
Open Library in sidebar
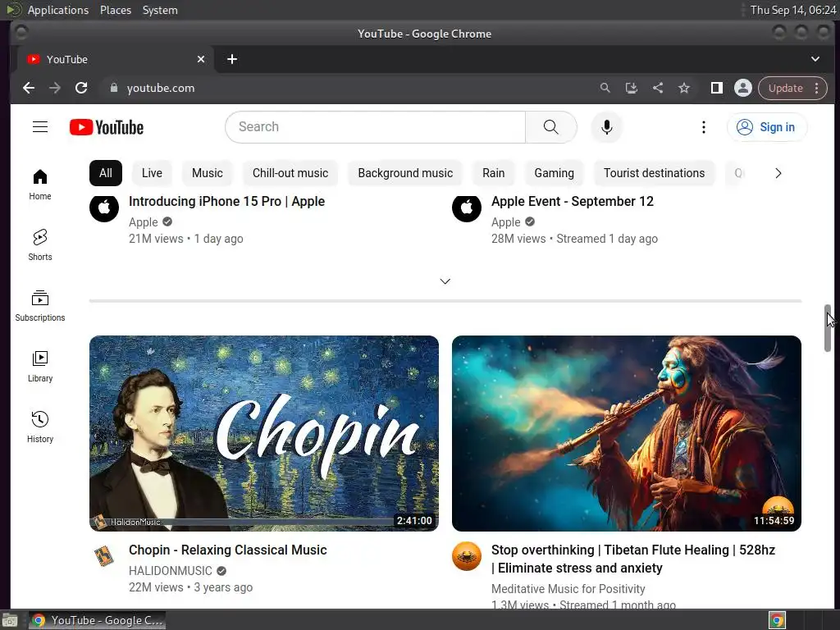point(40,367)
